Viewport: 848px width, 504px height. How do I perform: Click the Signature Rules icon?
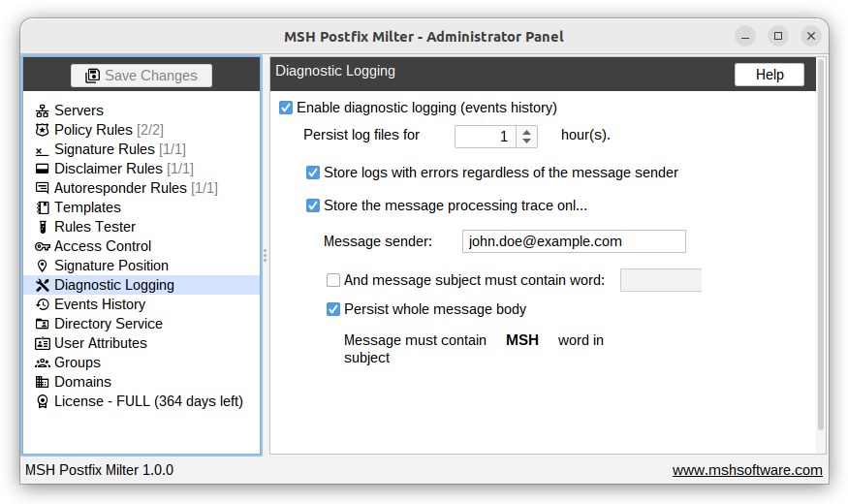coord(43,150)
